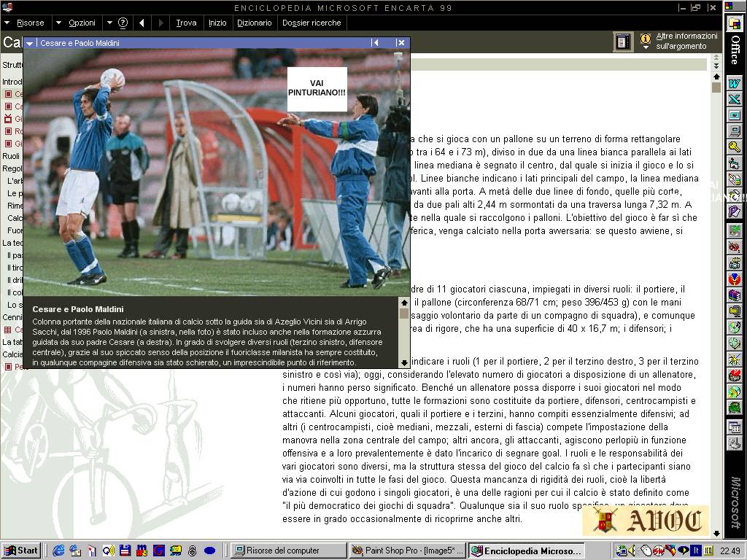Open the Start menu
The height and width of the screenshot is (560, 747).
pyautogui.click(x=21, y=551)
